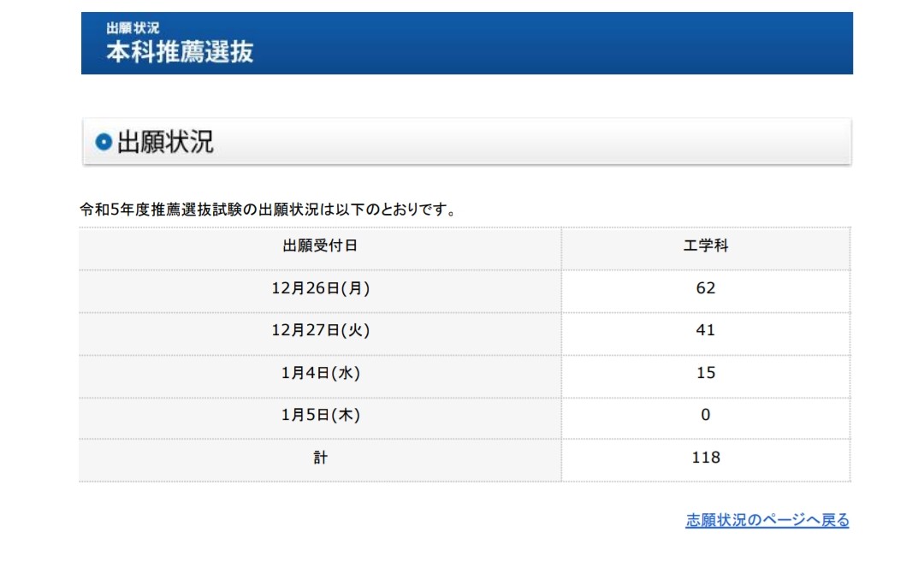
Task: Click the 計 total row label
Action: (320, 460)
